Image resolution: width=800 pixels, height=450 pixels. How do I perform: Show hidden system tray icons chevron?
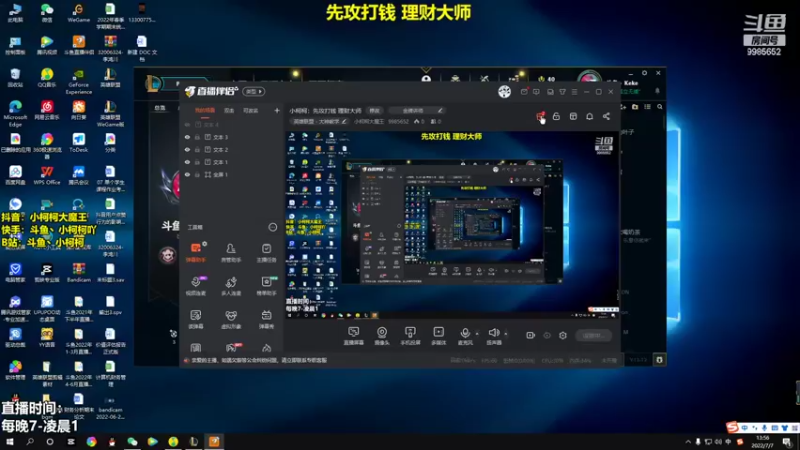tap(688, 441)
